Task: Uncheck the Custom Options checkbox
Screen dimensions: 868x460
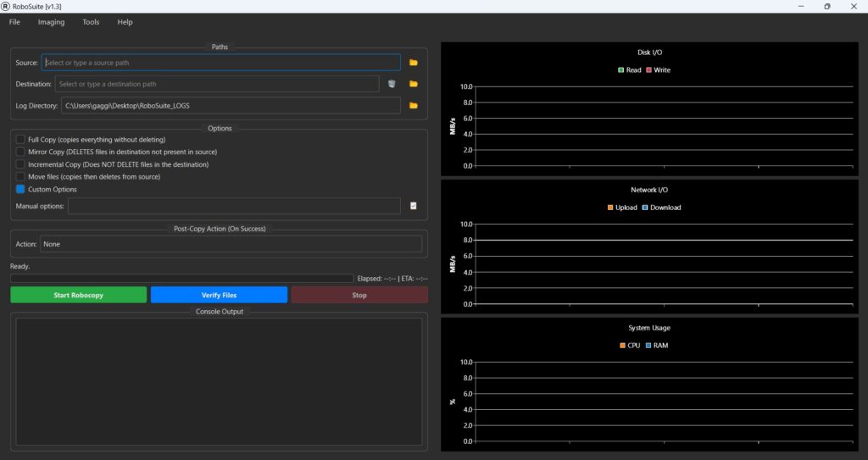Action: click(20, 190)
